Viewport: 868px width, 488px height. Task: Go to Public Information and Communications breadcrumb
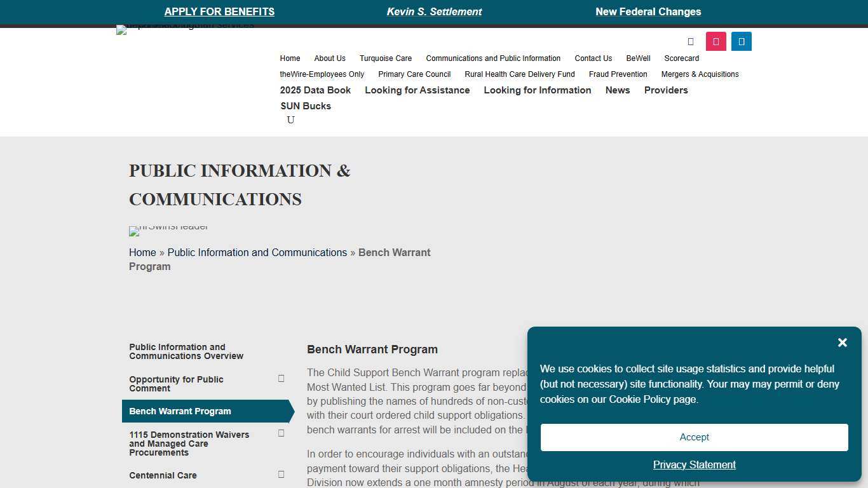257,252
